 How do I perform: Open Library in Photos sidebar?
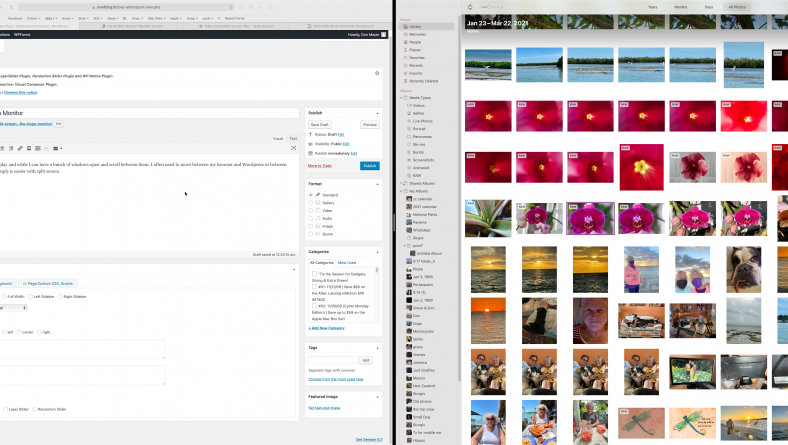(x=427, y=27)
